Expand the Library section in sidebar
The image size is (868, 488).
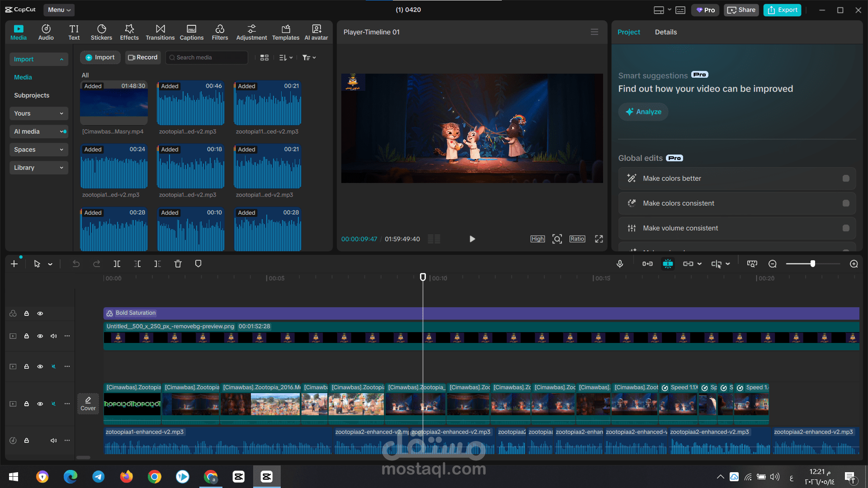point(38,168)
